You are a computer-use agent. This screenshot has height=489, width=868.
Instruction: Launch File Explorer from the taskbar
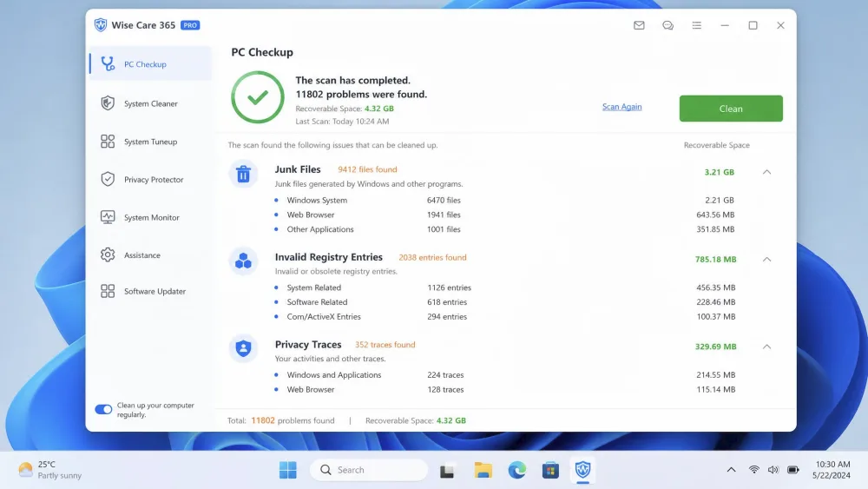(x=483, y=470)
